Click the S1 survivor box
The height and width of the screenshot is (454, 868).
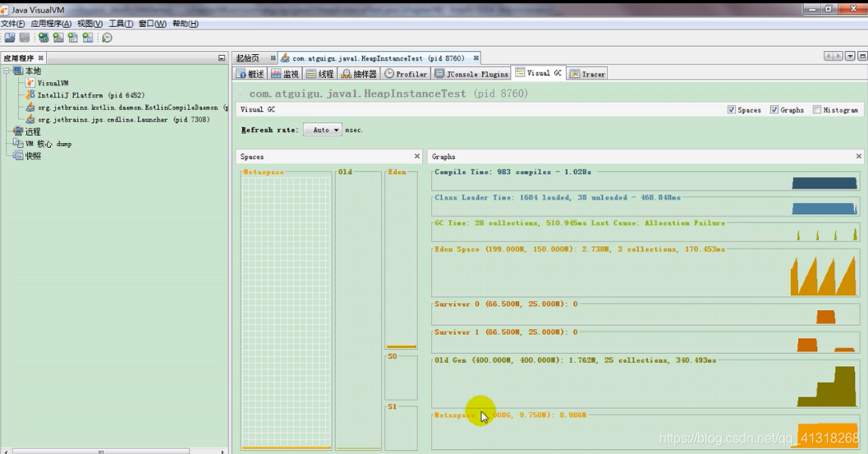click(x=402, y=429)
